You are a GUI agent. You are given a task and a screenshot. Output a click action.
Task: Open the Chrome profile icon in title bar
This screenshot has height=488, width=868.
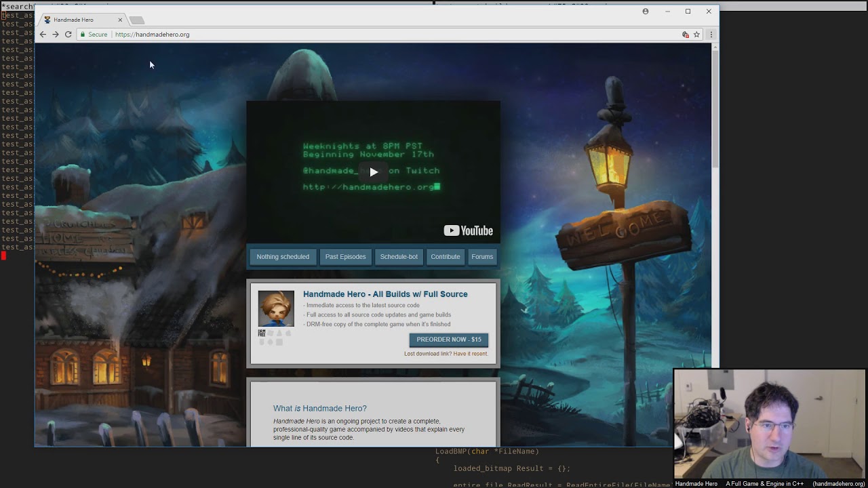646,12
